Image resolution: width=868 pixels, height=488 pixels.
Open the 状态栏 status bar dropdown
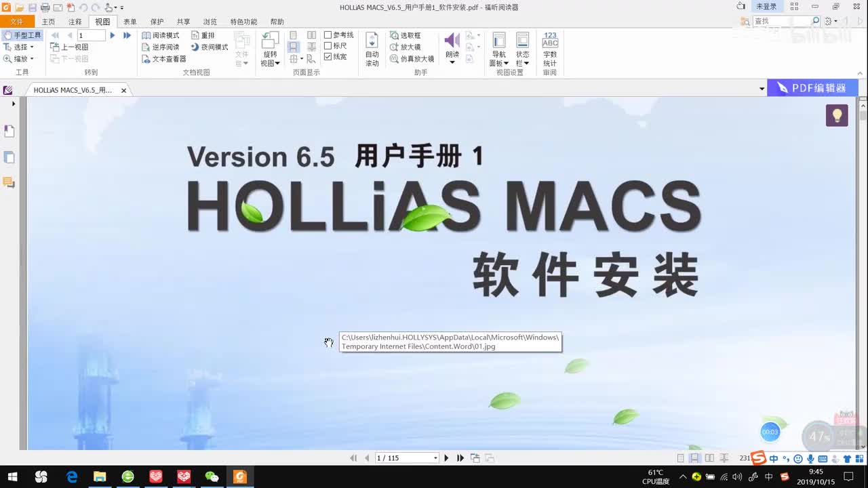(522, 49)
